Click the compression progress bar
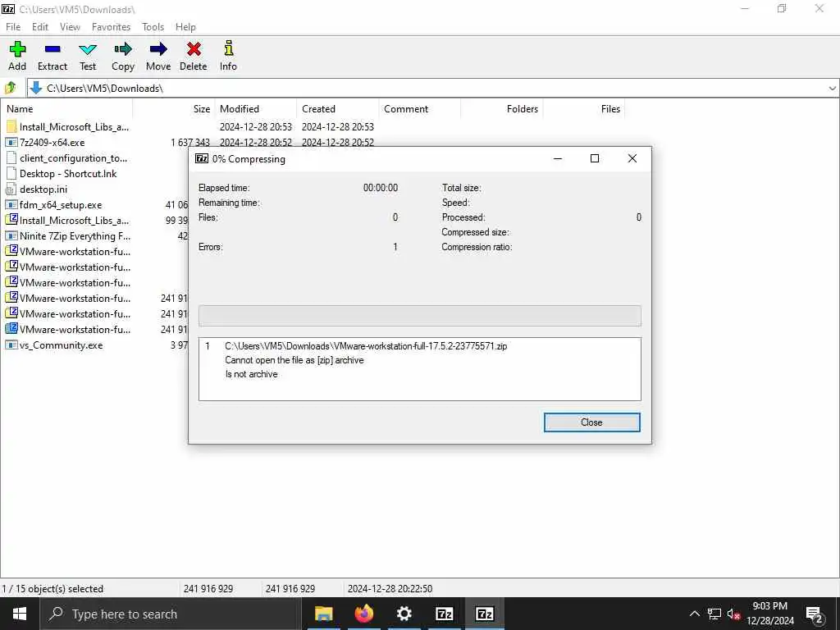The width and height of the screenshot is (840, 630). [419, 316]
